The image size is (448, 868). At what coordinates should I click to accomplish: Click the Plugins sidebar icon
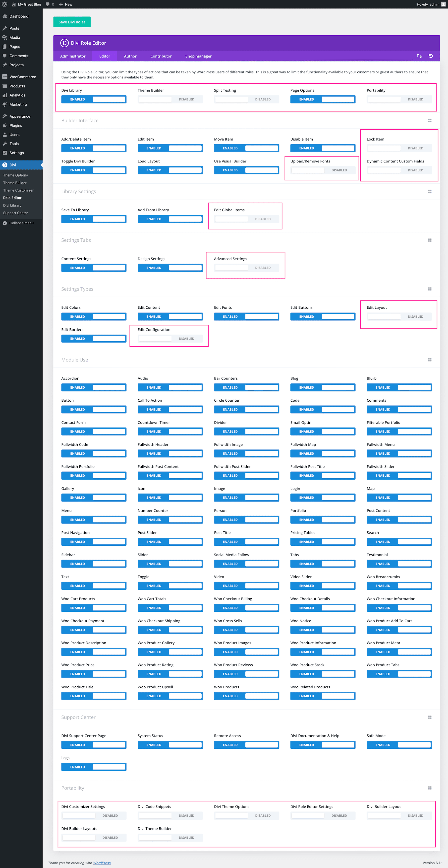(x=5, y=125)
